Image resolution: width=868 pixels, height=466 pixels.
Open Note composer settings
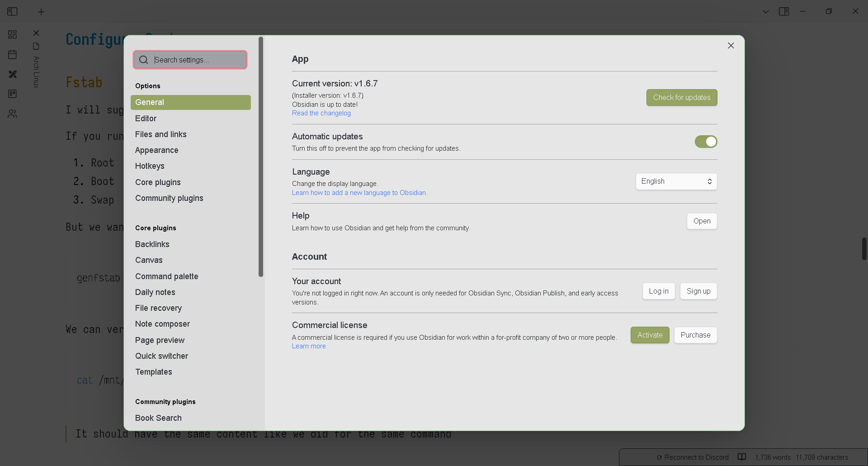pyautogui.click(x=191, y=324)
